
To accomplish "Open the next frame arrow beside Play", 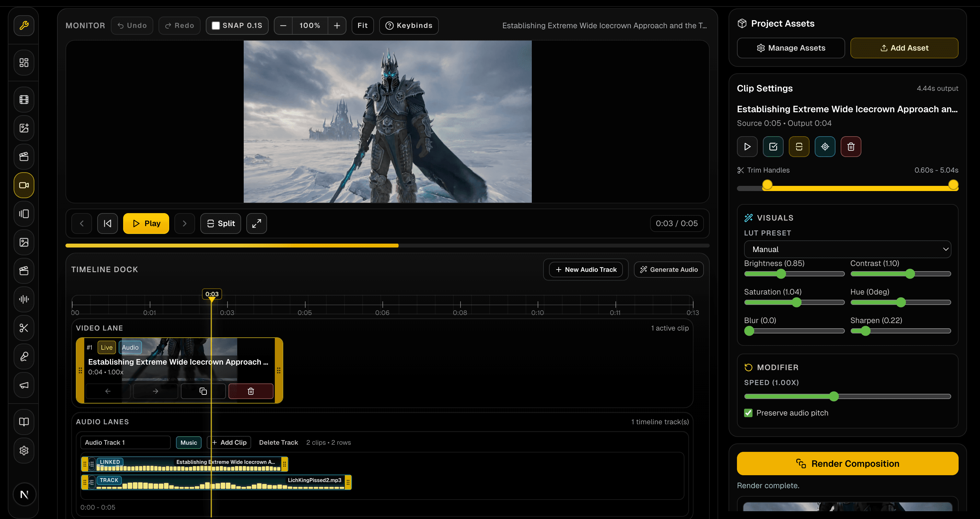I will pyautogui.click(x=184, y=223).
